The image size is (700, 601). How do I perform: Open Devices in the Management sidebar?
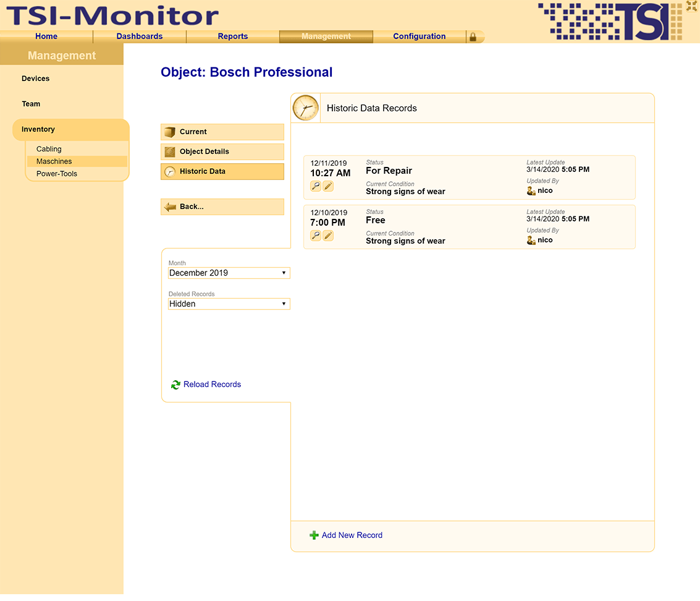(x=36, y=79)
